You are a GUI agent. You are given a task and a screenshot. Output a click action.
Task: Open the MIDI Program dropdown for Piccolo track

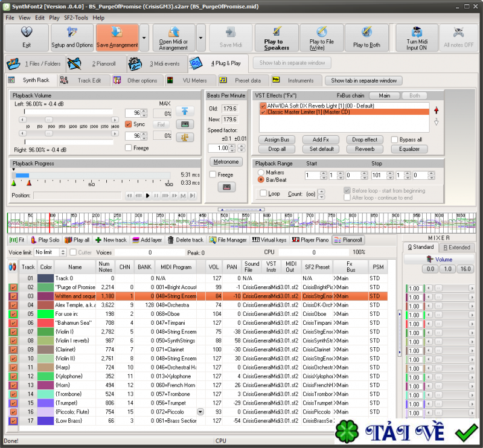(x=200, y=412)
